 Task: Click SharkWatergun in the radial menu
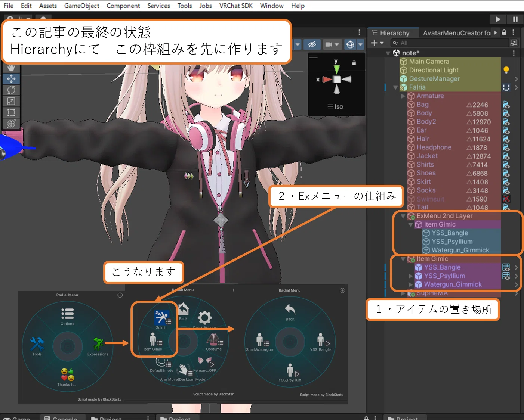[259, 343]
